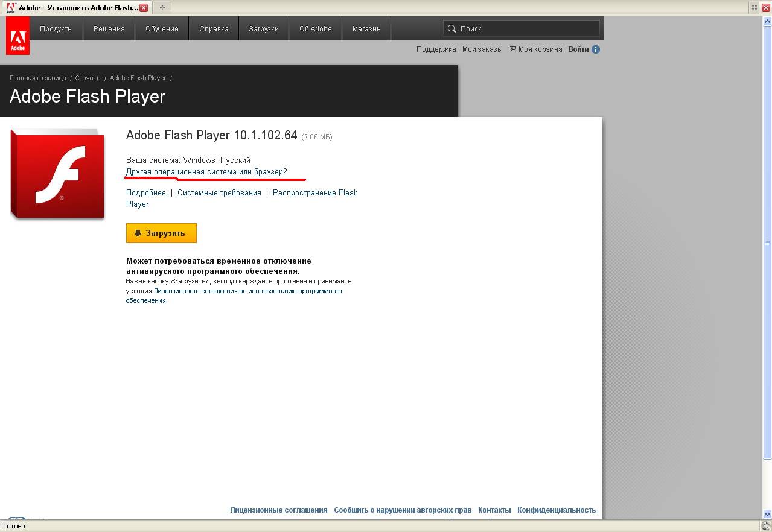Click the Adobe Flash Player 10.1.102.64 heading
772x532 pixels.
click(x=212, y=135)
